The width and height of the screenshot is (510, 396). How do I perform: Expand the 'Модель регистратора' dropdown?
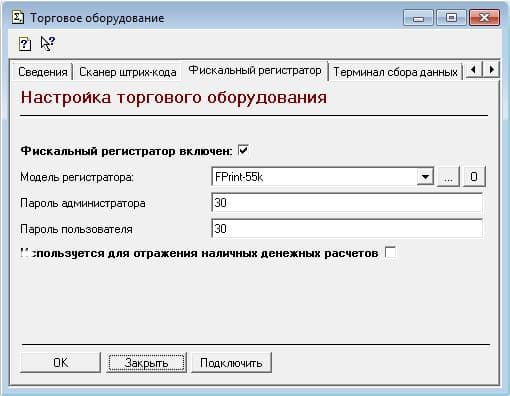[425, 177]
